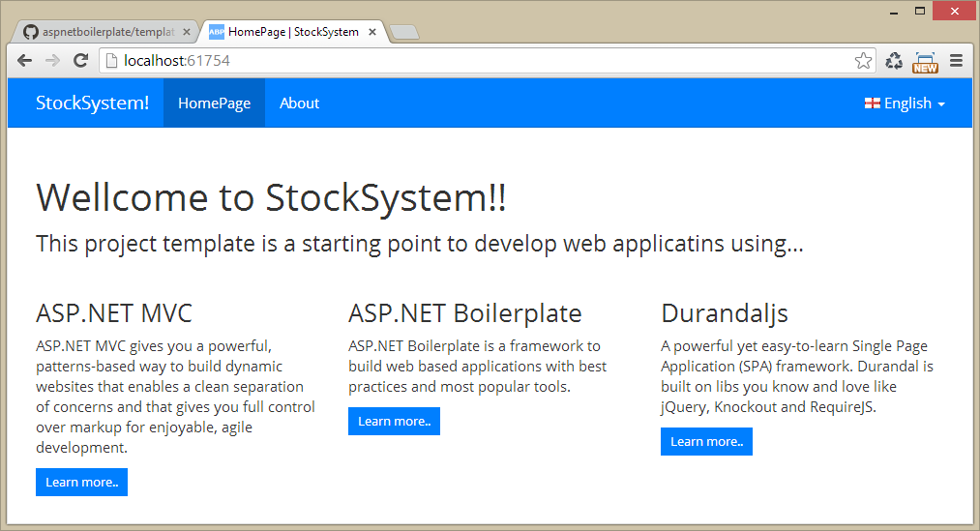Click the recycle extension icon
Image resolution: width=980 pixels, height=531 pixels.
(x=894, y=61)
